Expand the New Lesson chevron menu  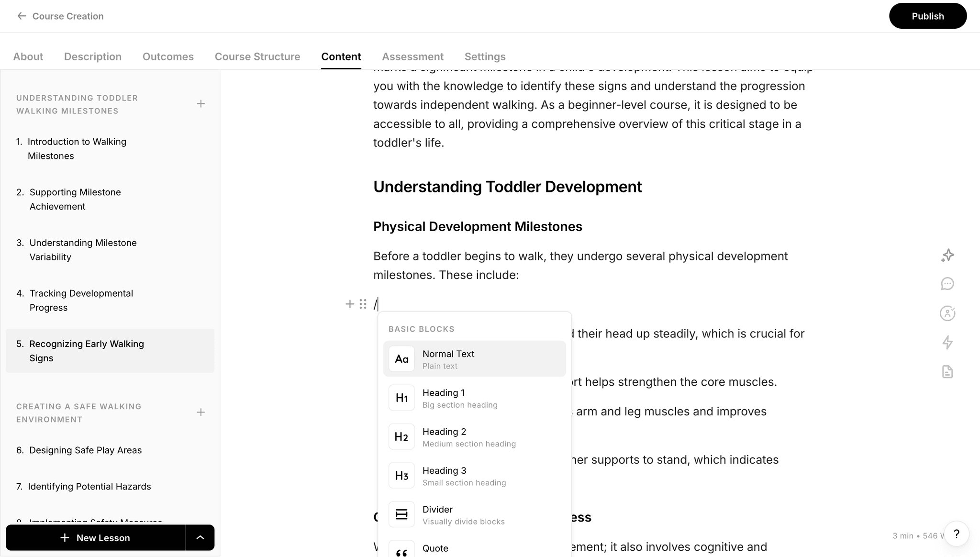point(200,537)
